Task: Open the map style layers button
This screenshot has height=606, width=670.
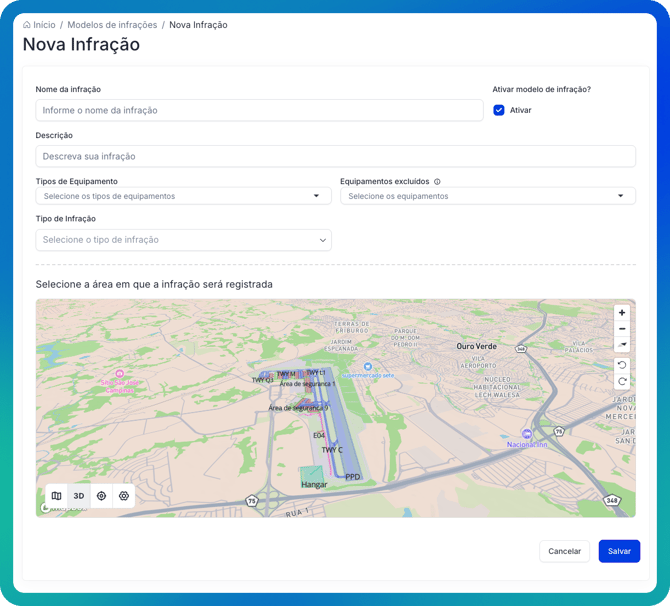Action: [57, 496]
